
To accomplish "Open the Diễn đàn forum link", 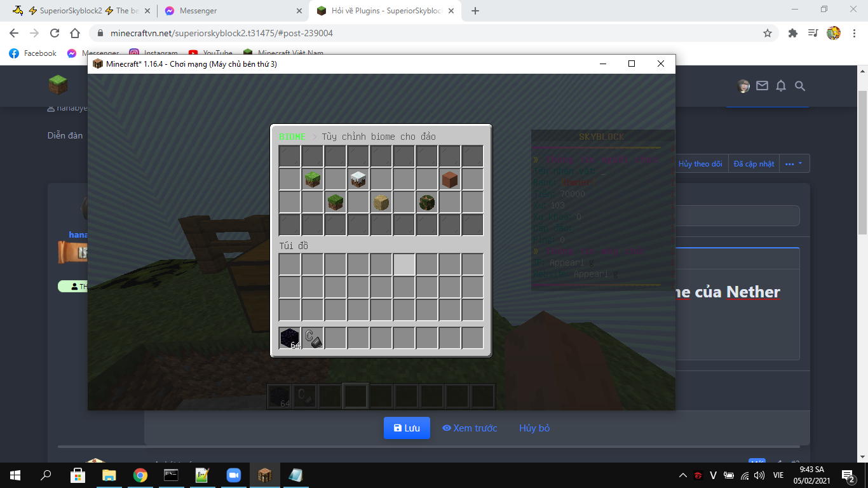I will coord(65,135).
